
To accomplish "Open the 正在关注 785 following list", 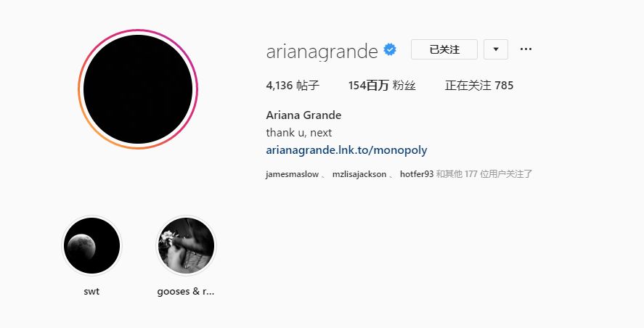I will coord(479,86).
